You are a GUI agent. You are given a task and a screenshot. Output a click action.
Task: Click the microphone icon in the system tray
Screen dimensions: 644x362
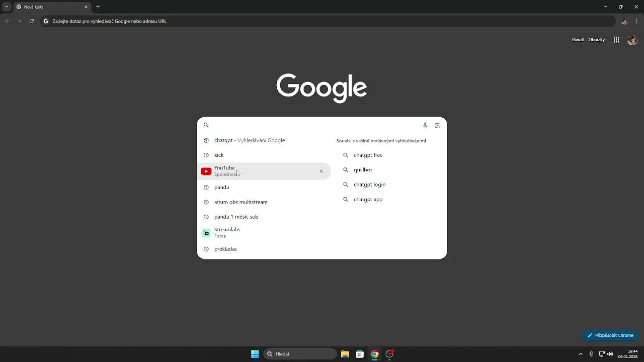[x=591, y=354]
